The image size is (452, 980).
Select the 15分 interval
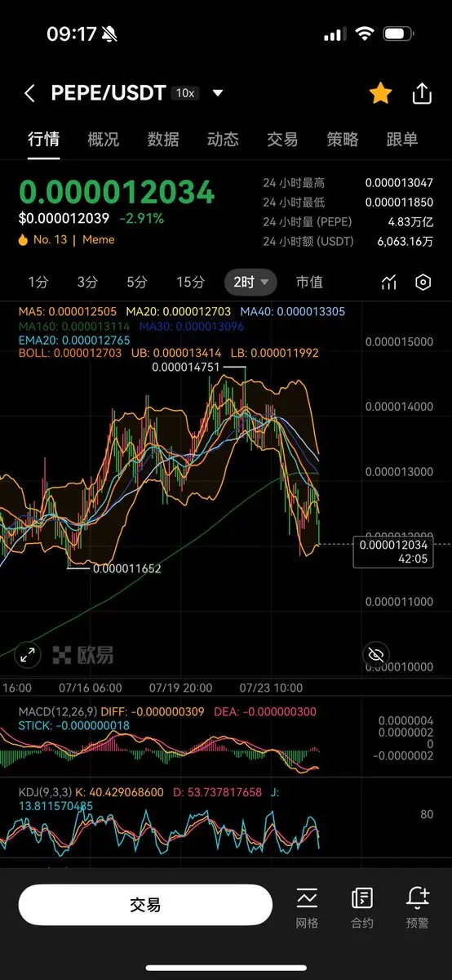pyautogui.click(x=191, y=283)
